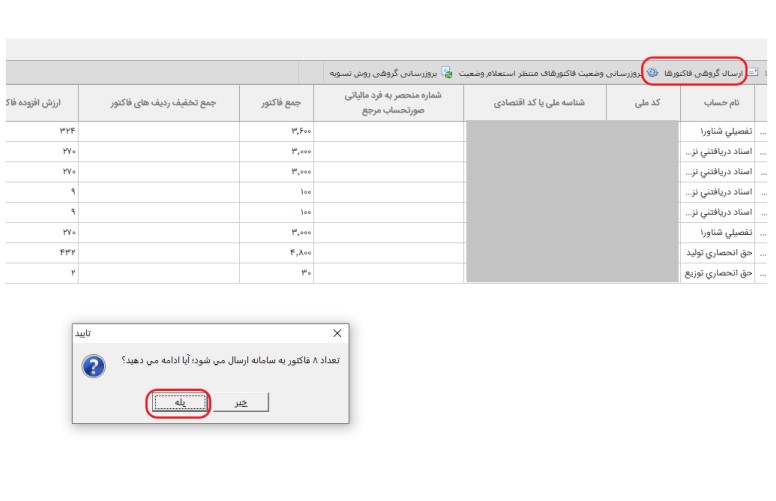Click the update pending invoices status icon
The height and width of the screenshot is (501, 776).
point(650,73)
